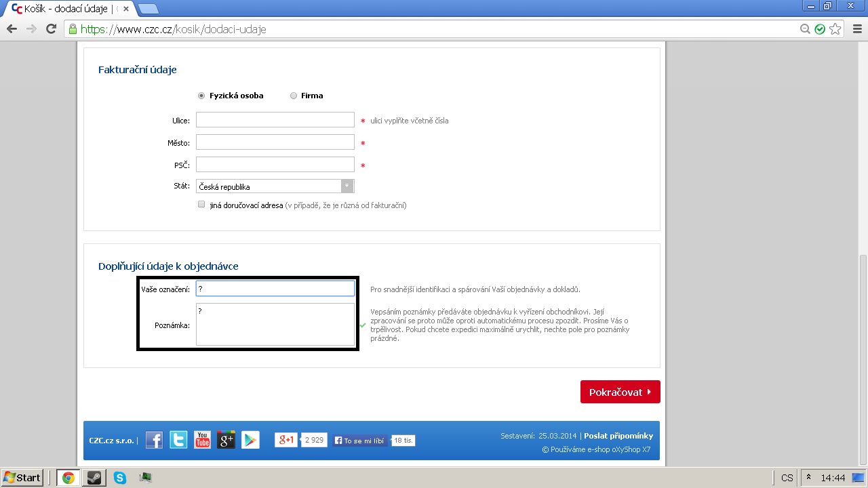Click the browser Back arrow

tap(12, 29)
